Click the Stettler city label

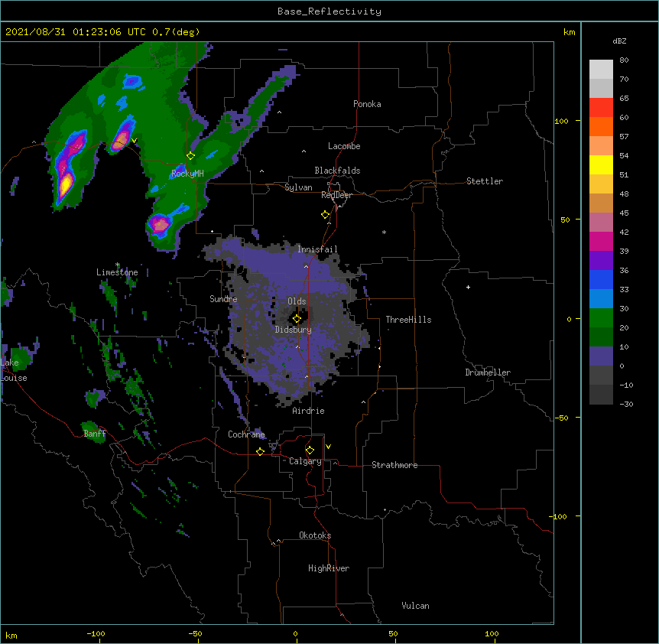485,181
